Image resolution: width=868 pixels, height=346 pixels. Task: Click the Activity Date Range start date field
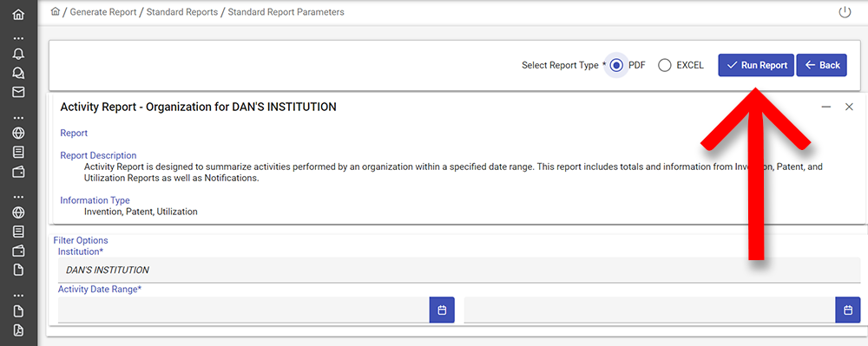click(x=244, y=310)
